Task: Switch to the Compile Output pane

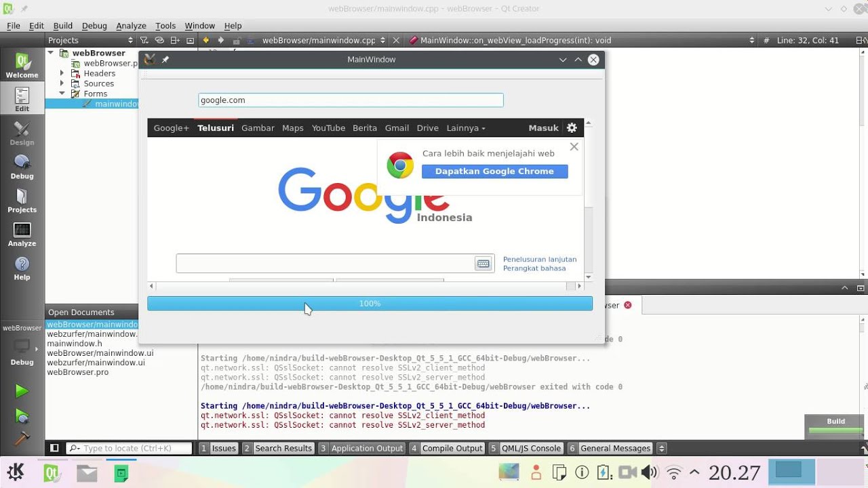Action: [x=447, y=448]
